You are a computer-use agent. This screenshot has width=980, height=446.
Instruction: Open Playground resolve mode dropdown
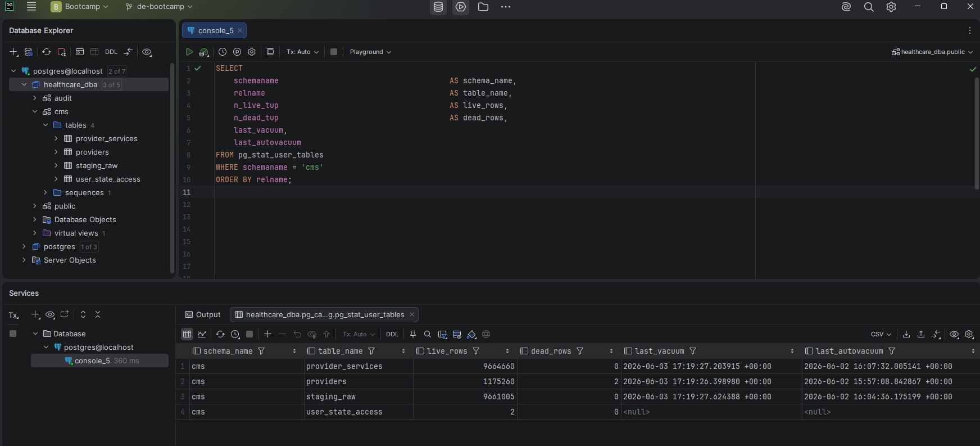(x=370, y=52)
